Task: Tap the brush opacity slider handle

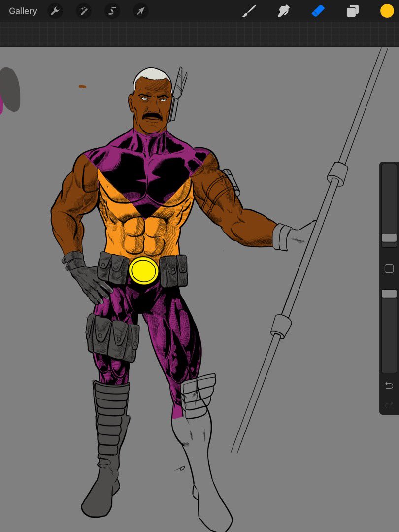Action: click(389, 294)
